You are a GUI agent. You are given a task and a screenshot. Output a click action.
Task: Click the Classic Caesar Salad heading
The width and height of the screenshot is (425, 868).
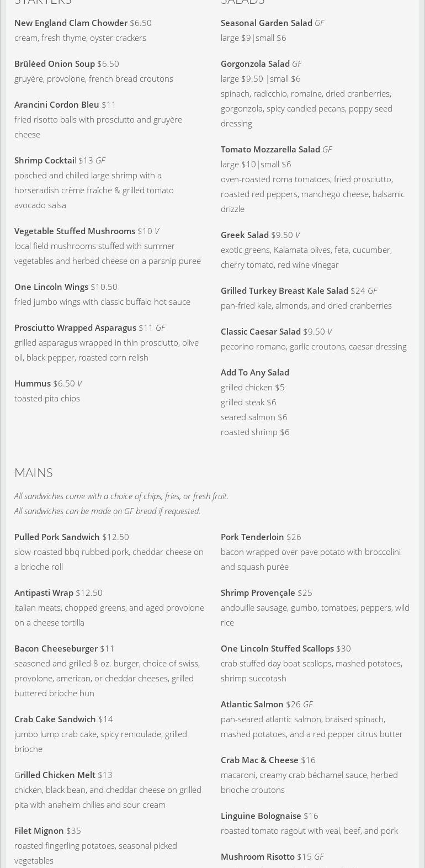coord(261,331)
